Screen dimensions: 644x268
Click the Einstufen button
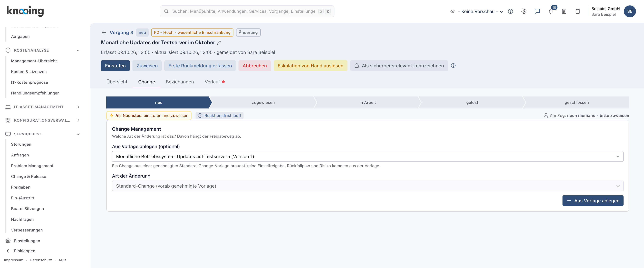115,66
